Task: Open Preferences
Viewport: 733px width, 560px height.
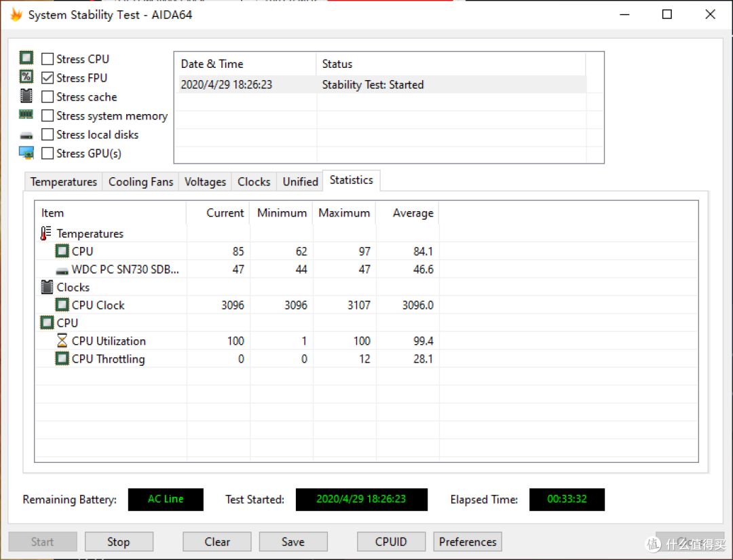Action: (468, 542)
